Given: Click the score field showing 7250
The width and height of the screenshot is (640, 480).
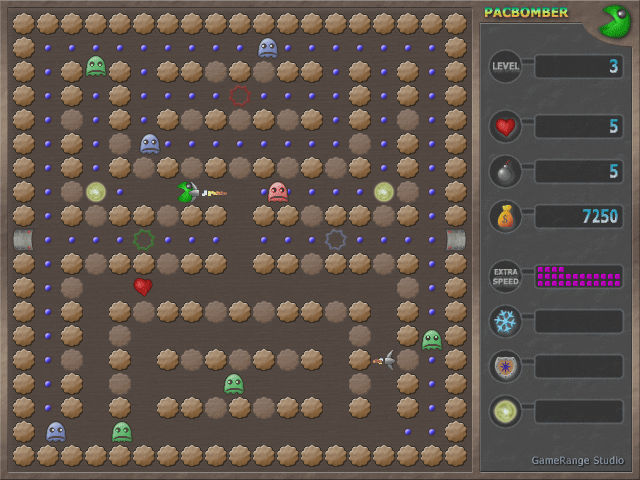Looking at the screenshot, I should (579, 217).
